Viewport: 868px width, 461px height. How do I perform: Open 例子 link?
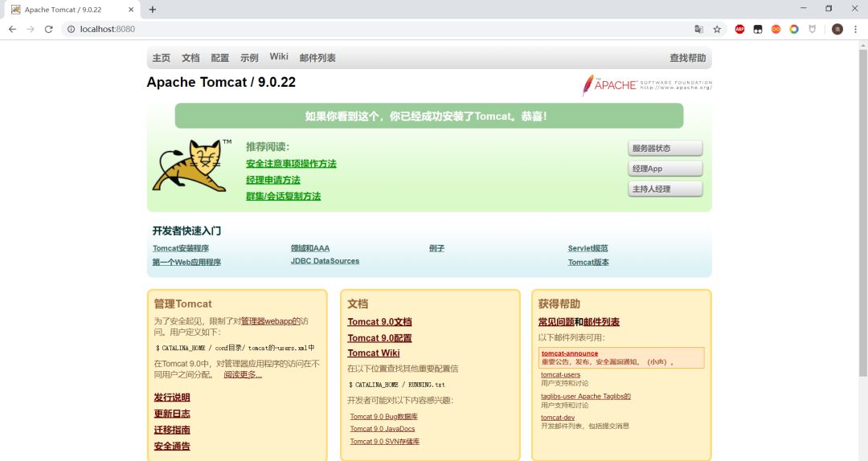pyautogui.click(x=436, y=248)
